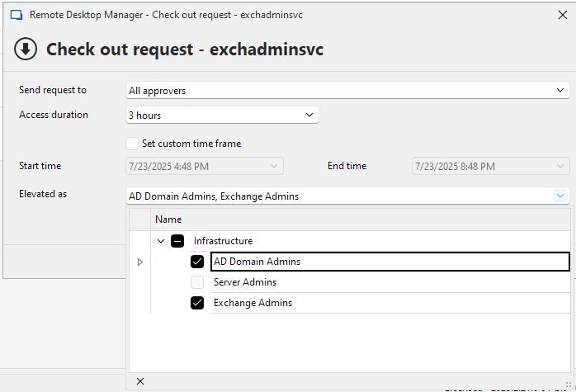576x392 pixels.
Task: Collapse the Elevated as dropdown arrow
Action: pos(560,196)
